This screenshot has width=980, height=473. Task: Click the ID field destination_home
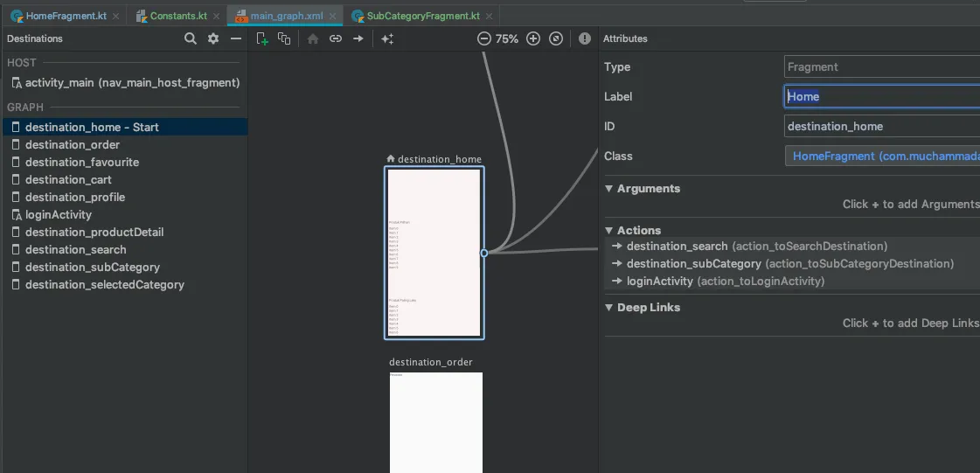[882, 126]
